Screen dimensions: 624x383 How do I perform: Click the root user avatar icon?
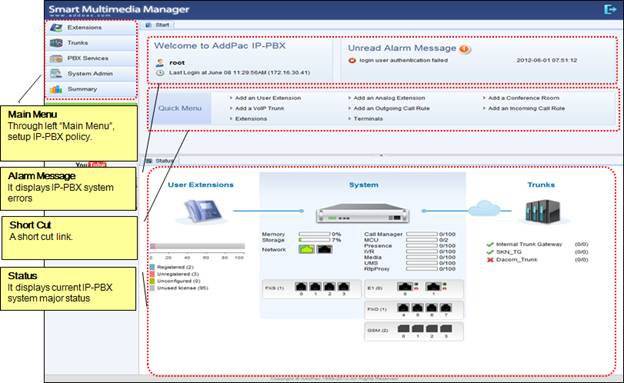pos(160,63)
